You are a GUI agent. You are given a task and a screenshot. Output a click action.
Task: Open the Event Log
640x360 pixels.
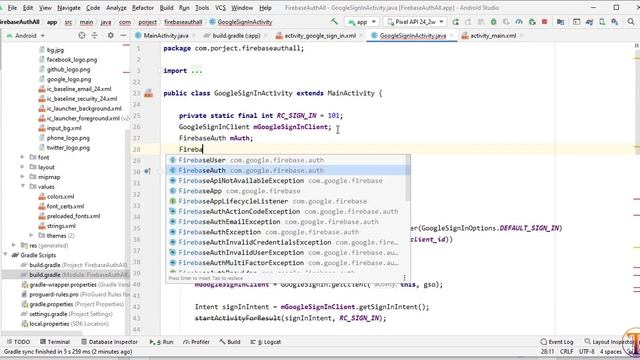coord(557,342)
